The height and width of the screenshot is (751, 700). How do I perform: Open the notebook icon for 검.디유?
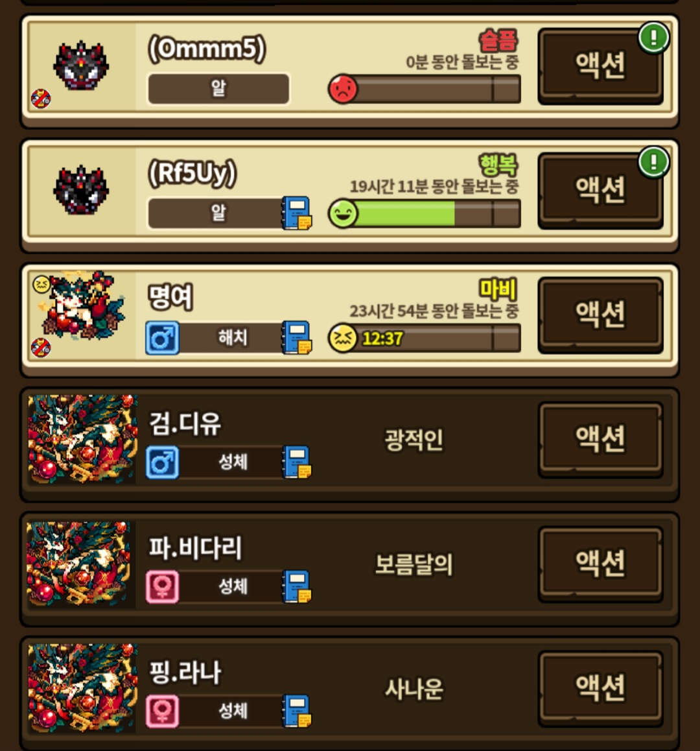pos(297,462)
